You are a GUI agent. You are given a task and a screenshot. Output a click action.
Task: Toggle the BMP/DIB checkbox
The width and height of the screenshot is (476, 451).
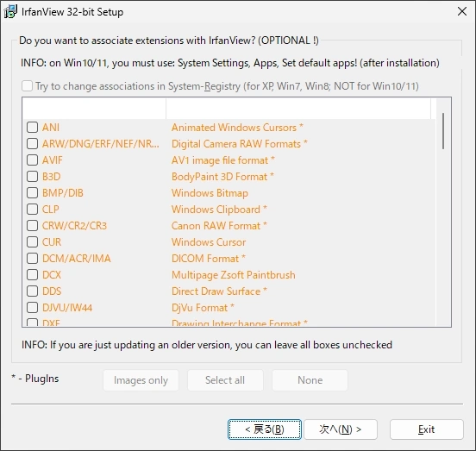(32, 193)
